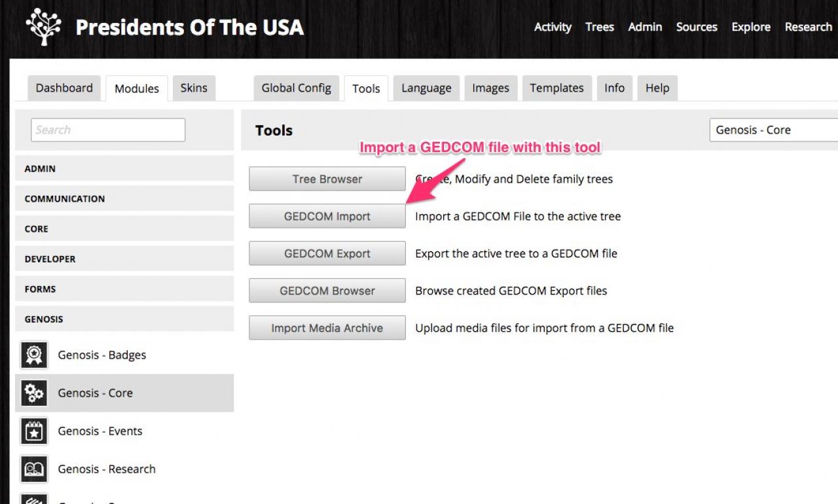Click 'Upload media files for import' description text
The height and width of the screenshot is (504, 838).
(544, 328)
